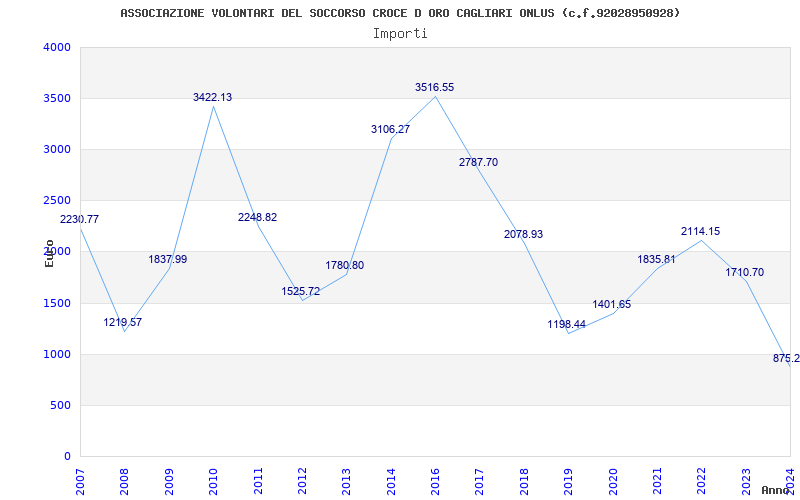The height and width of the screenshot is (500, 800).
Task: Click the chart title with c.f.92028950928
Action: [x=400, y=13]
